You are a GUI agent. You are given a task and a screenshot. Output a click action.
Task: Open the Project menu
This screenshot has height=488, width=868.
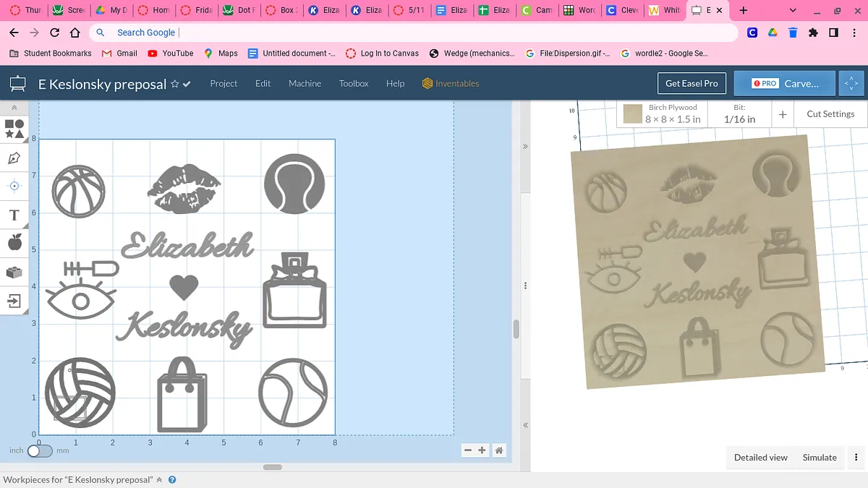pyautogui.click(x=224, y=83)
